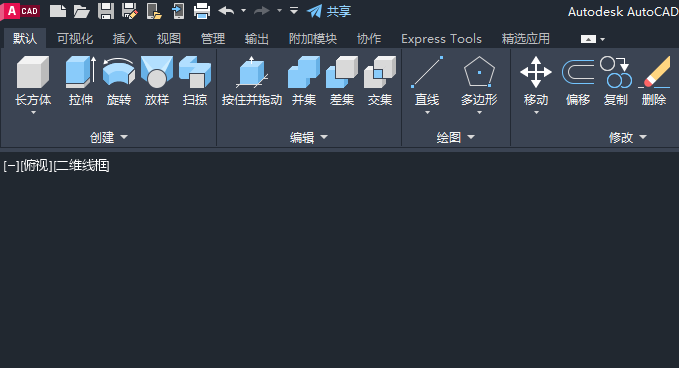Image resolution: width=679 pixels, height=368 pixels.
Task: Open the AutoCAD application menu logo
Action: coord(20,11)
